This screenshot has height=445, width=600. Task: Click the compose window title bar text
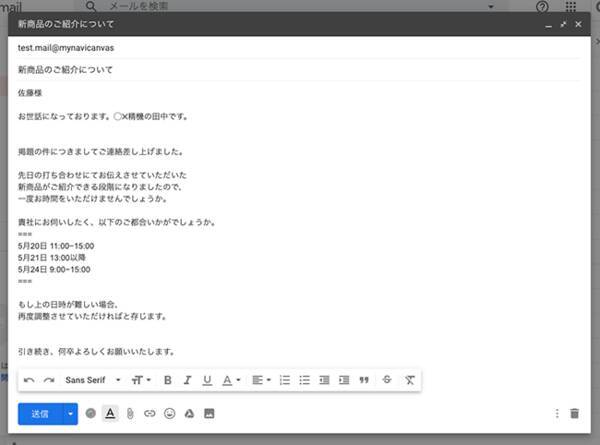66,24
